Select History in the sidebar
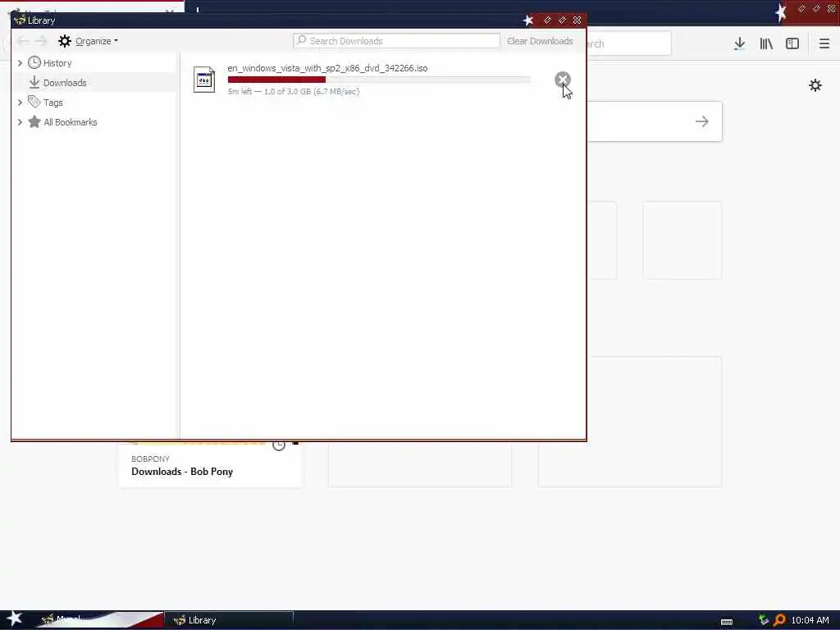840x630 pixels. click(x=57, y=63)
